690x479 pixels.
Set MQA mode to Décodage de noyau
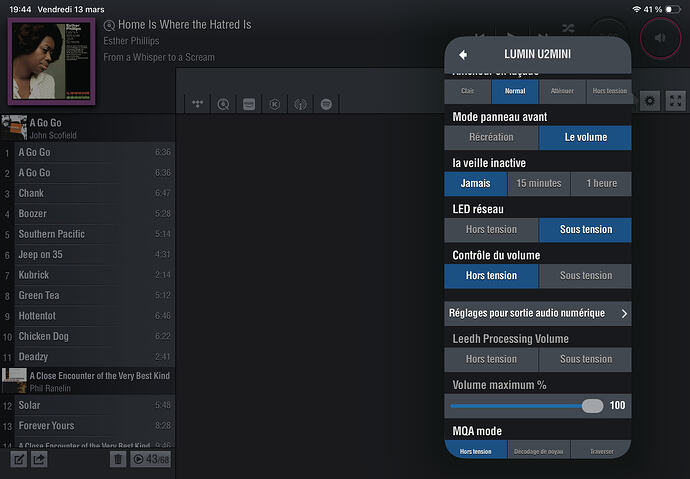pyautogui.click(x=538, y=451)
